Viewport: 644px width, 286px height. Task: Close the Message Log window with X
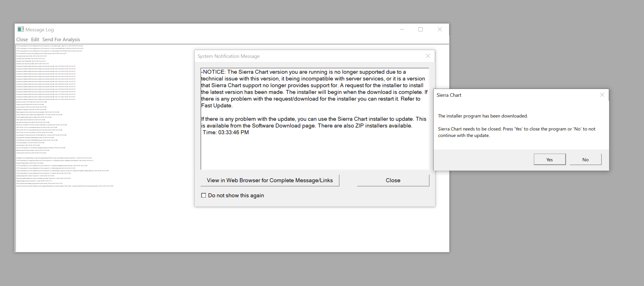click(x=440, y=29)
